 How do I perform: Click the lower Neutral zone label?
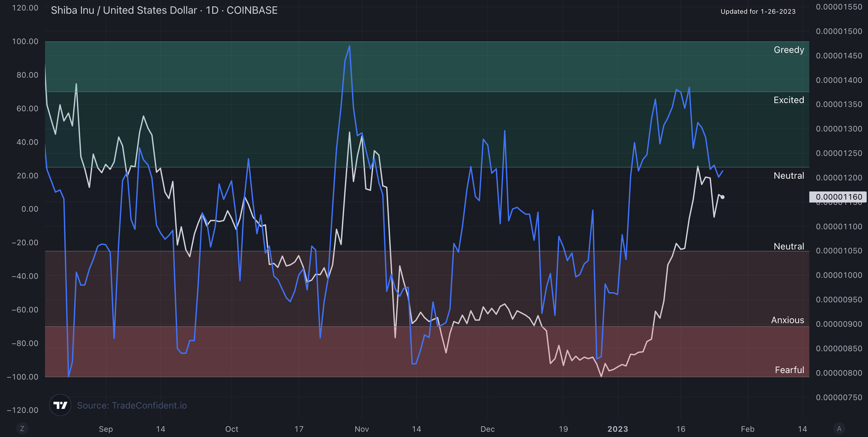[789, 246]
